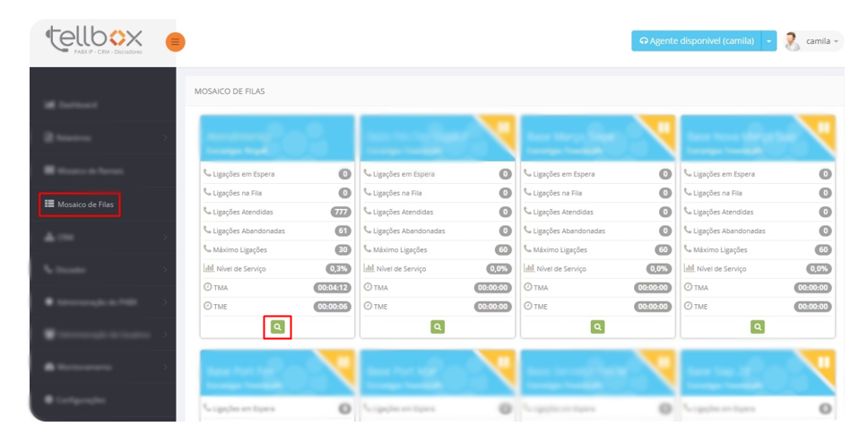The width and height of the screenshot is (868, 444).
Task: Click Agente disponível (camila) button
Action: pyautogui.click(x=697, y=41)
